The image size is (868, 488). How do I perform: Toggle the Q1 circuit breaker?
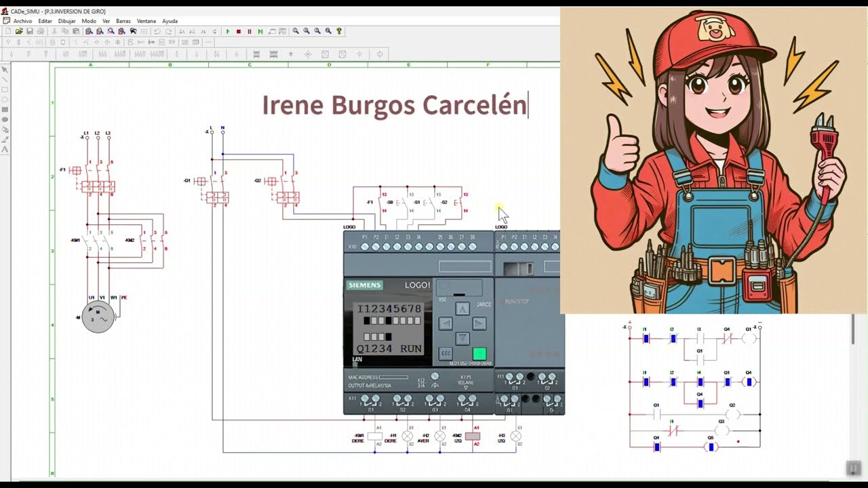tap(212, 188)
